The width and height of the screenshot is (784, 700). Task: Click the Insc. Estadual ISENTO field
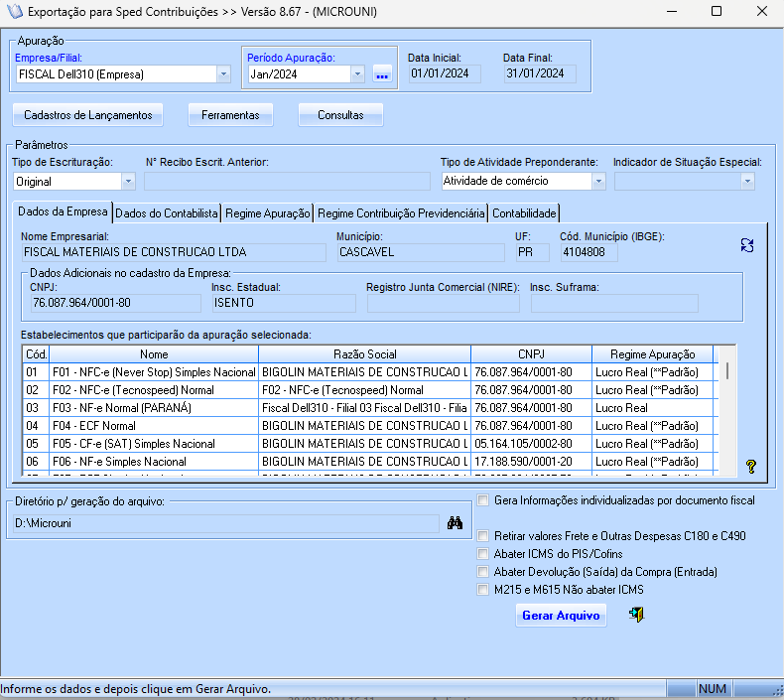[x=284, y=303]
